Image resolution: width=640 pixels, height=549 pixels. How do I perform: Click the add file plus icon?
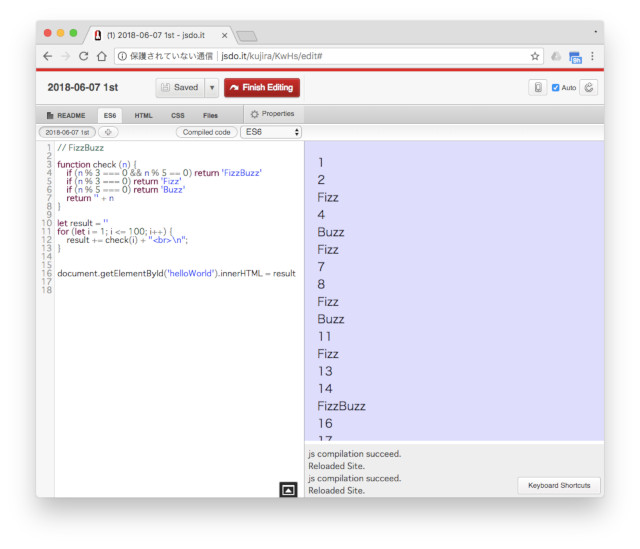click(x=107, y=132)
